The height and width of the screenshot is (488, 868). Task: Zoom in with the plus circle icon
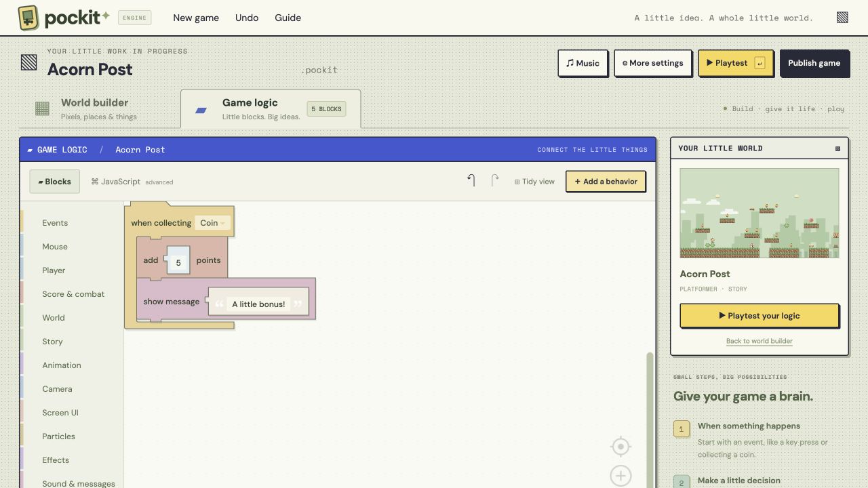click(x=620, y=476)
